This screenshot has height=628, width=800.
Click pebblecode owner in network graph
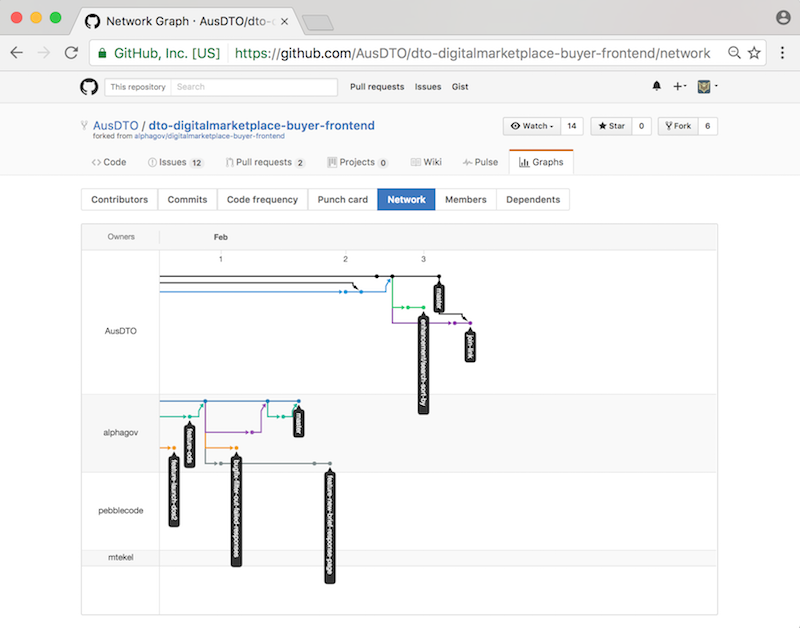(120, 511)
